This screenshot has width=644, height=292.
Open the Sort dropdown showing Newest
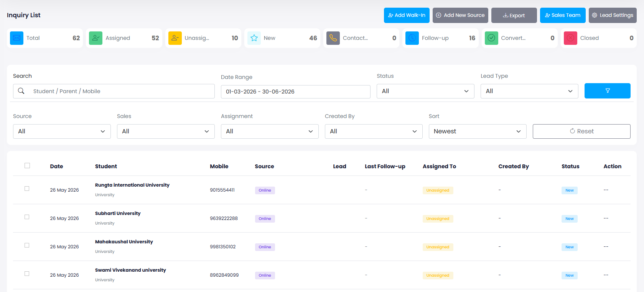478,131
